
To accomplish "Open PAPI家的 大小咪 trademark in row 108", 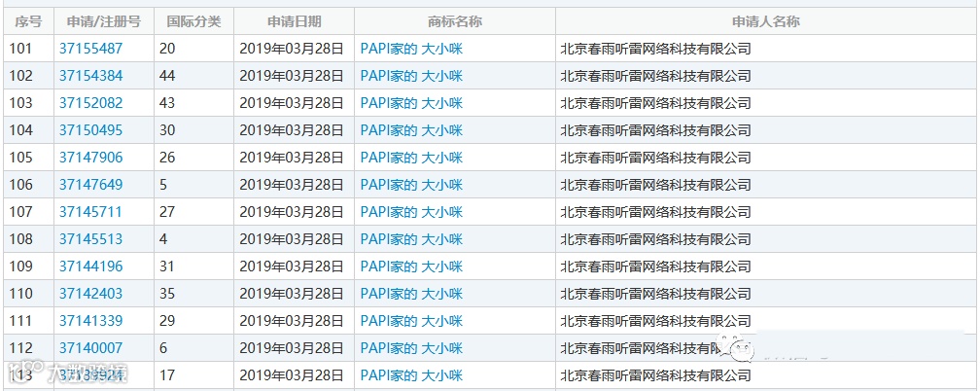I will pyautogui.click(x=412, y=239).
